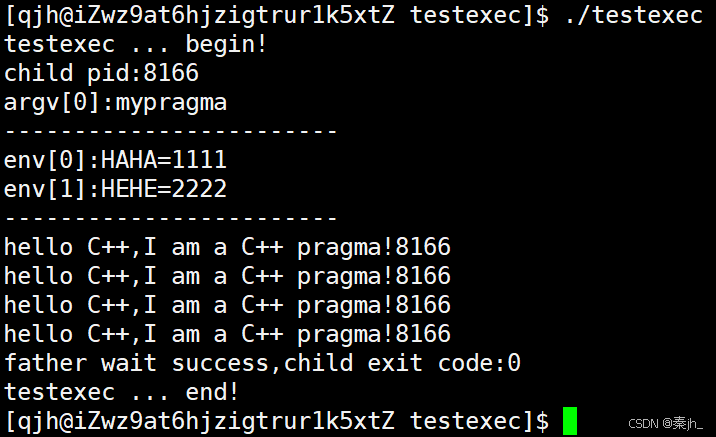The image size is (716, 437).
Task: Click the "child exit code:0" text
Action: [x=402, y=363]
